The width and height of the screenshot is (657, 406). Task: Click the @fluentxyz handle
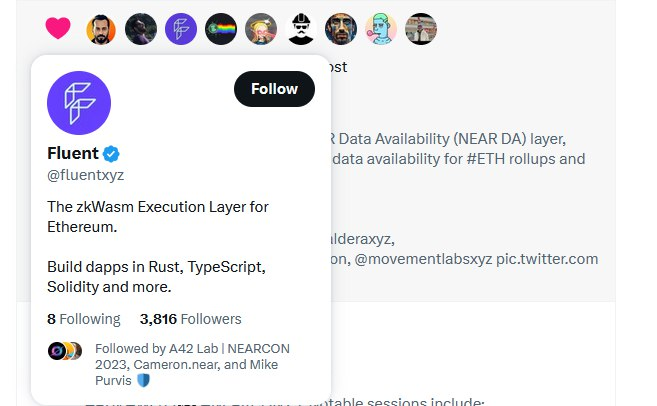[x=85, y=174]
